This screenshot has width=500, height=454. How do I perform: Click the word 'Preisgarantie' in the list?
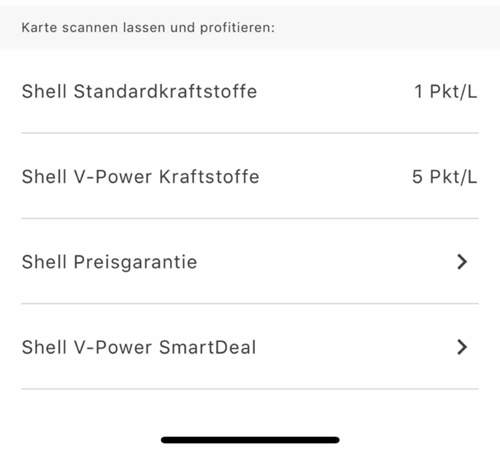tap(135, 262)
